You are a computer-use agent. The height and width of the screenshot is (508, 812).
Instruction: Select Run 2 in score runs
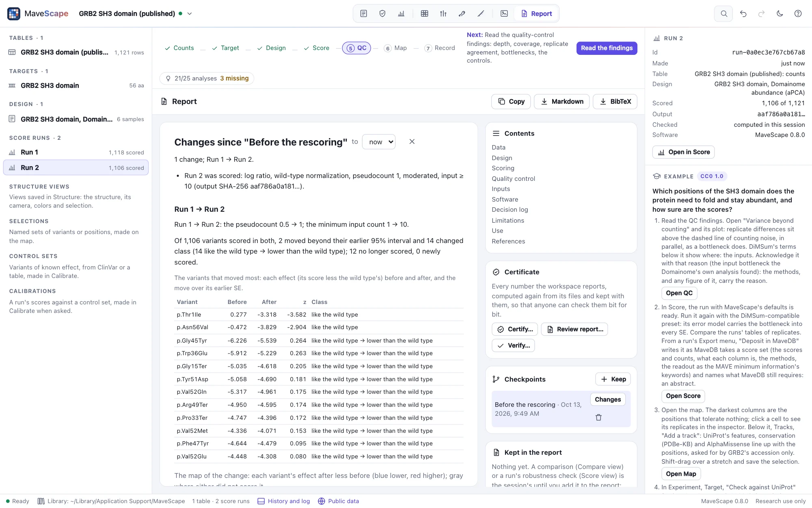(x=76, y=167)
